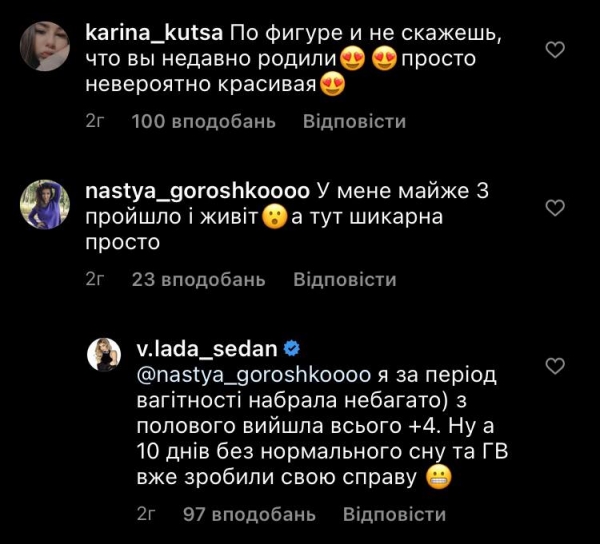600x544 pixels.
Task: Click the 2г timestamp on karina_kutsa's comment
Action: [95, 122]
